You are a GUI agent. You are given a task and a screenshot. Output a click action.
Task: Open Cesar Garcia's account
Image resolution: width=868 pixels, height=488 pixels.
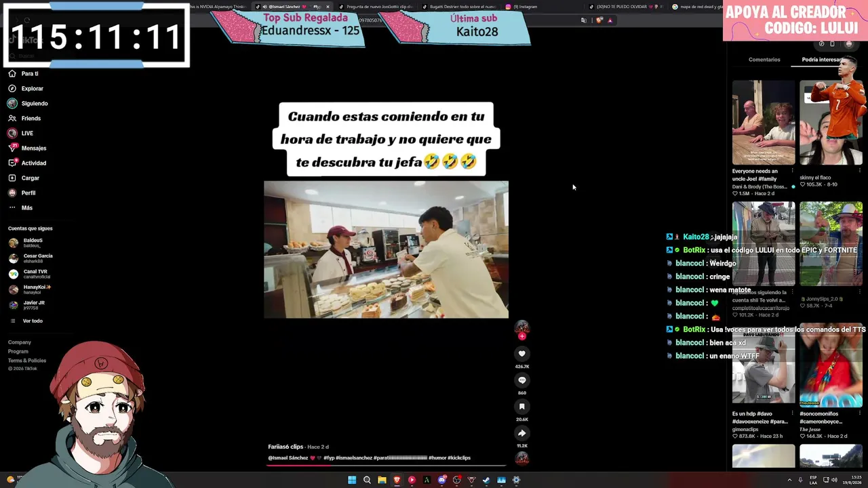[x=31, y=258]
